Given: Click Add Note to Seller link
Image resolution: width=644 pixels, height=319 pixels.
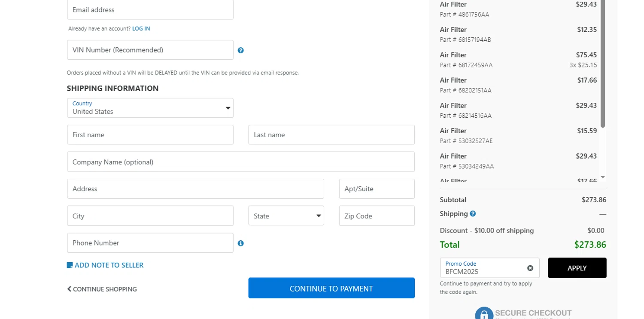Looking at the screenshot, I should [x=109, y=265].
